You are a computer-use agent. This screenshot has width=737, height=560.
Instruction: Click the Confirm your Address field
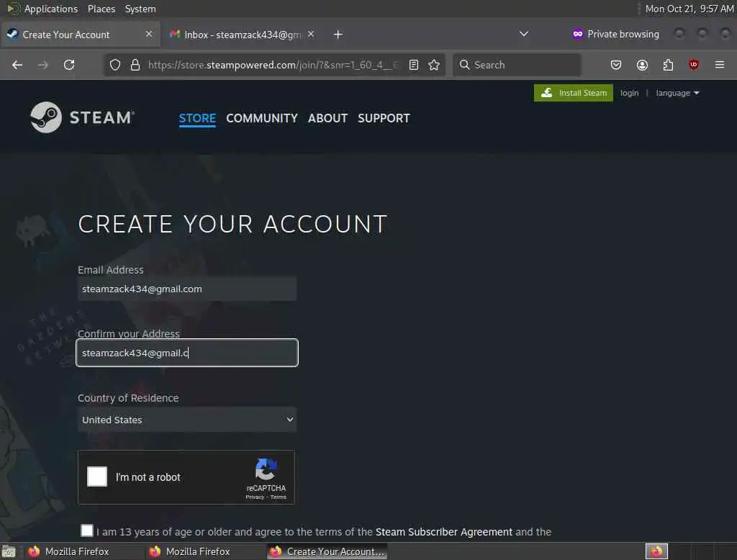click(187, 353)
